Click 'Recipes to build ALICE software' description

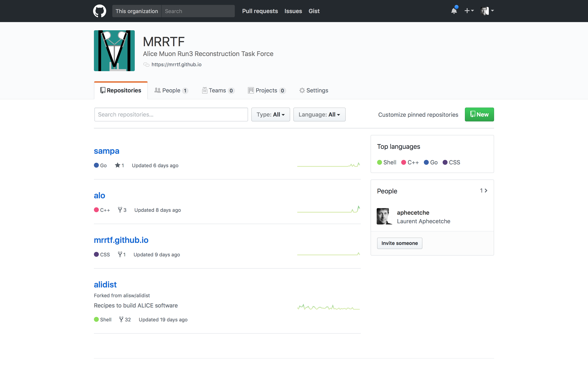click(136, 305)
